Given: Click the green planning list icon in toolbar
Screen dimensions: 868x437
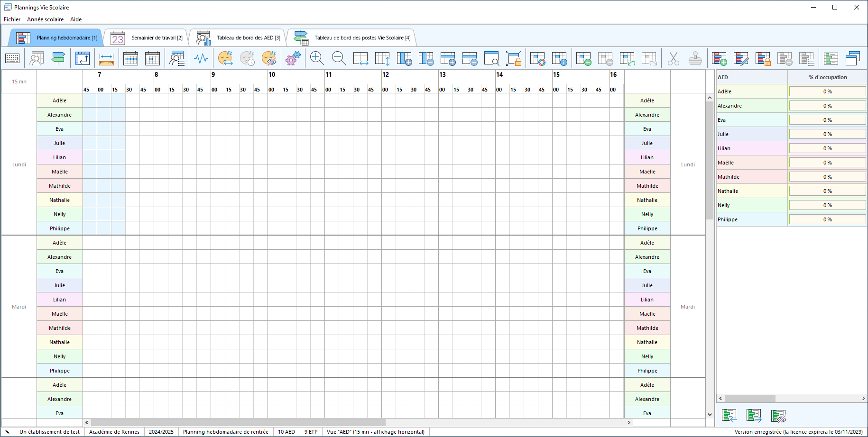Looking at the screenshot, I should [x=831, y=58].
